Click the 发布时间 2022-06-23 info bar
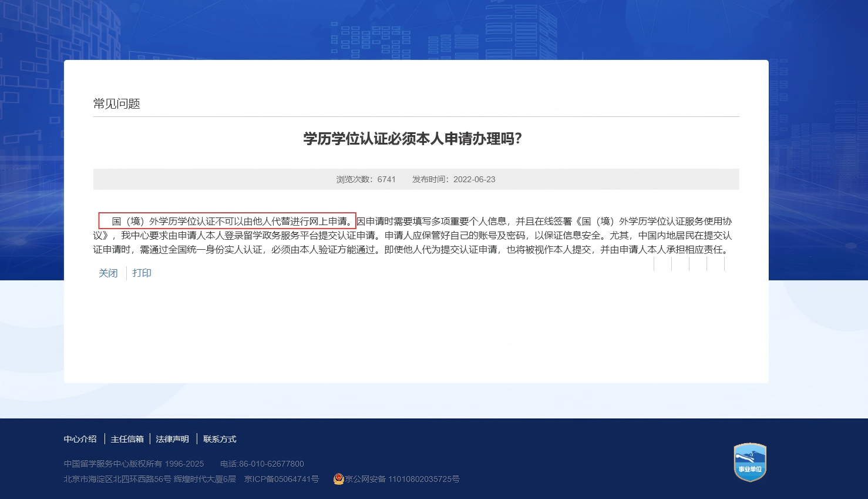Viewport: 868px width, 499px height. 454,179
